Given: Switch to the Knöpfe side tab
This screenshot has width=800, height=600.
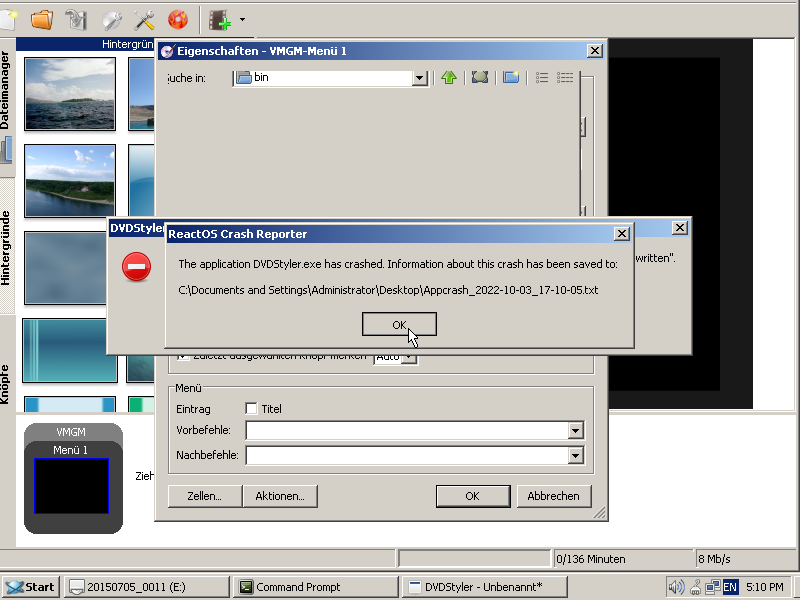Looking at the screenshot, I should [x=6, y=384].
